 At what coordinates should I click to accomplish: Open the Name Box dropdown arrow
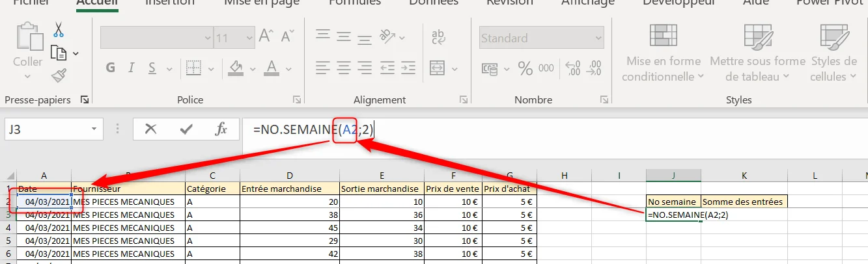coord(94,129)
